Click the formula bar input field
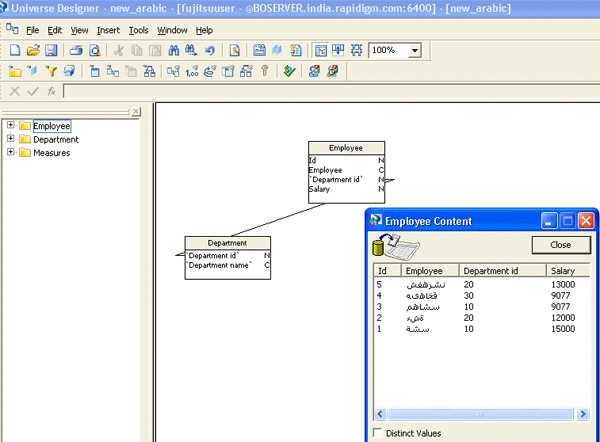The image size is (600, 442). tap(330, 91)
